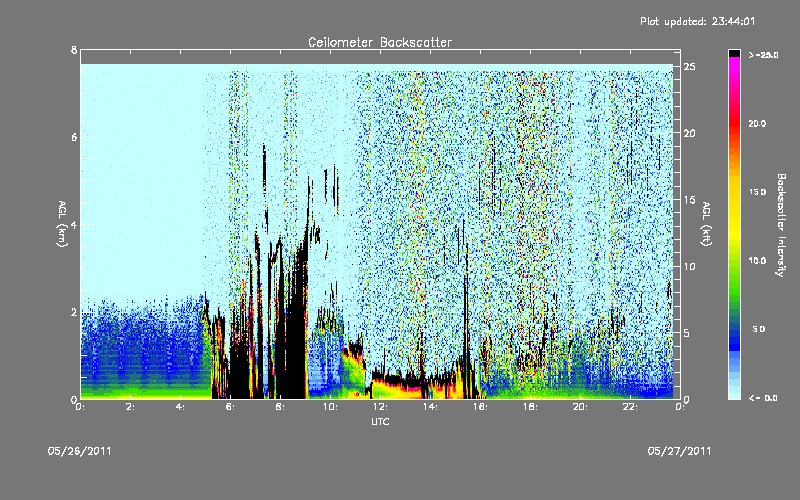
Task: Click the 'Plot updated: 23:44:01' timestamp
Action: pyautogui.click(x=697, y=21)
